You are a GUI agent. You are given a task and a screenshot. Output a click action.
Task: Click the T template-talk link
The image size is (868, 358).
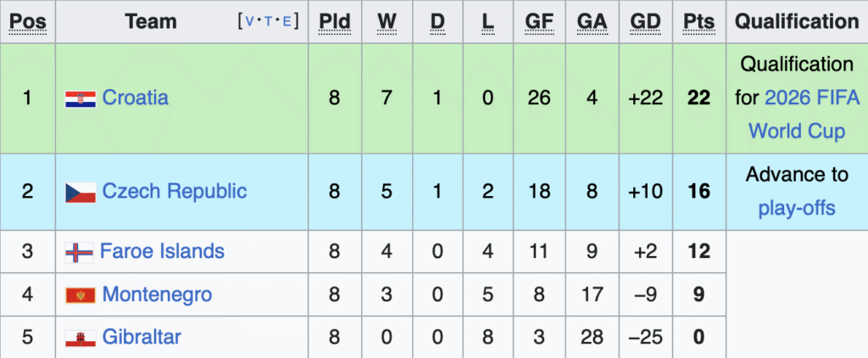pos(271,22)
